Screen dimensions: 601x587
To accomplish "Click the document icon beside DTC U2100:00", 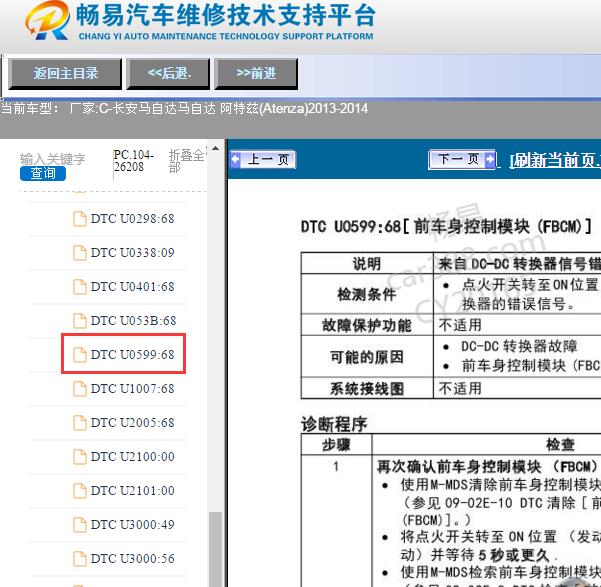I will coord(80,457).
